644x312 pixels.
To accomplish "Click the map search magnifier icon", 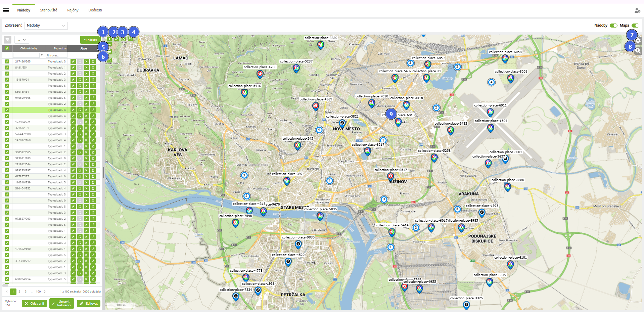I will click(x=638, y=51).
